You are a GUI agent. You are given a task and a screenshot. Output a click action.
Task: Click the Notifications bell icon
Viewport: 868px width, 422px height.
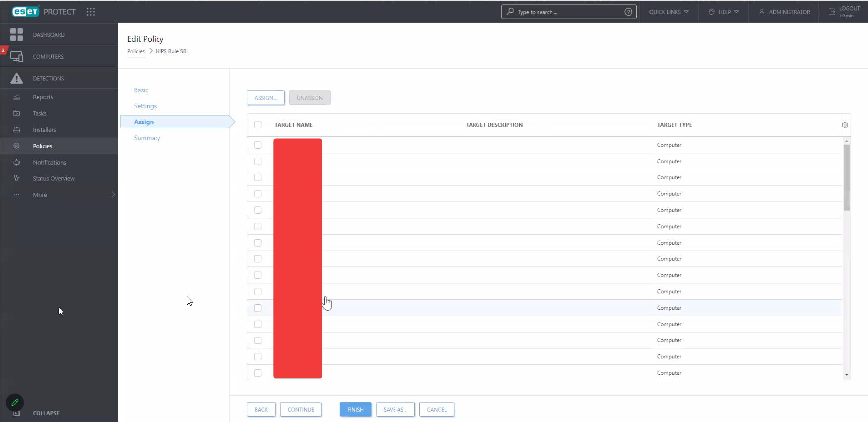[17, 162]
